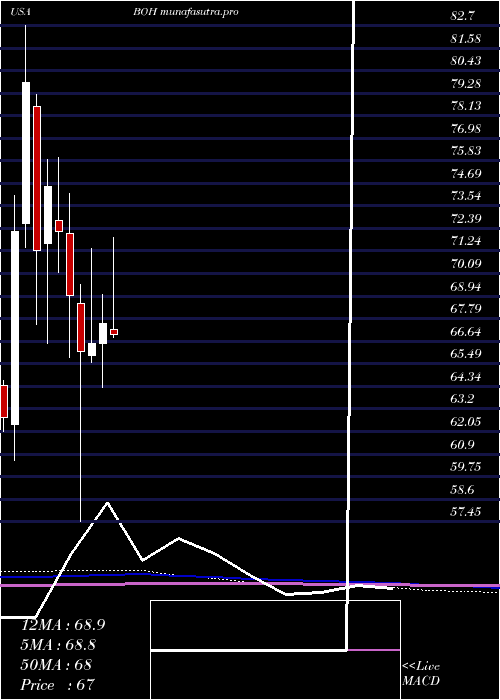The width and height of the screenshot is (500, 700).
Task: Click the 82.7 price axis label
Action: pos(463,16)
